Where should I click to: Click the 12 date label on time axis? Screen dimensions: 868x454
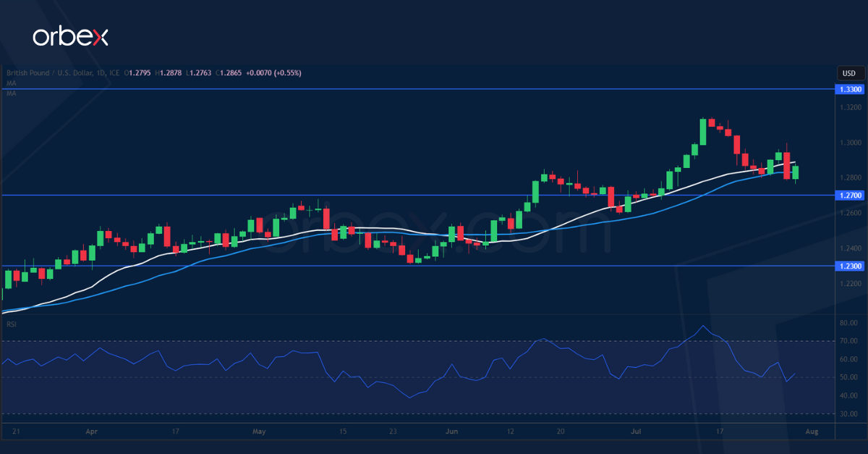(x=511, y=432)
